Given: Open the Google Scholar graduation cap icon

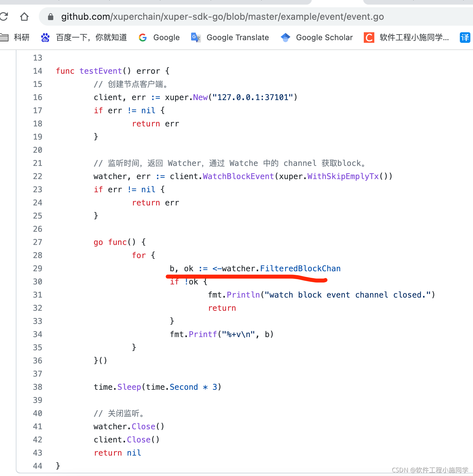Looking at the screenshot, I should tap(286, 38).
